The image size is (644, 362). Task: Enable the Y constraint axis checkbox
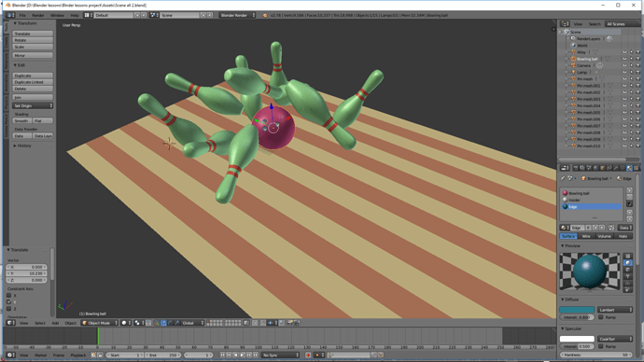click(x=9, y=302)
